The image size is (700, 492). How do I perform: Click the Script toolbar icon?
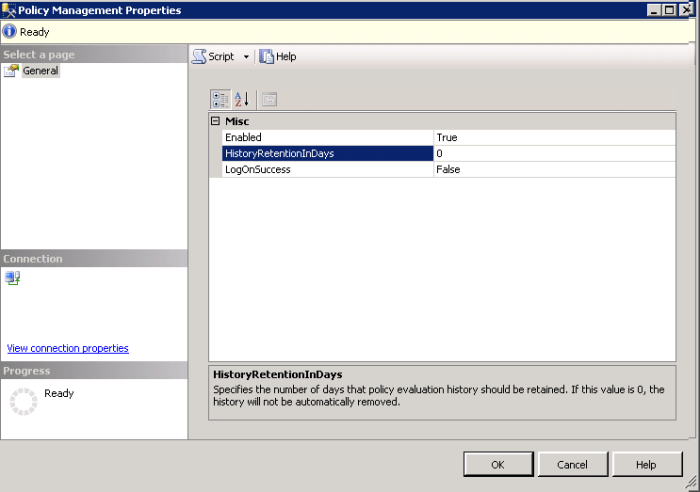199,57
